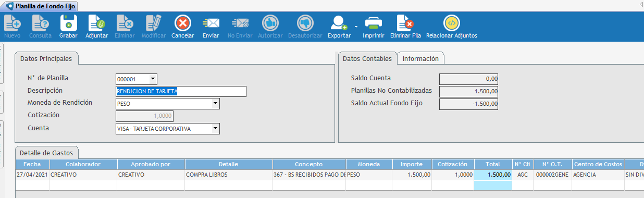Screen dimensions: 644x198
Task: Select the date cell 27/04/2021
Action: point(32,175)
